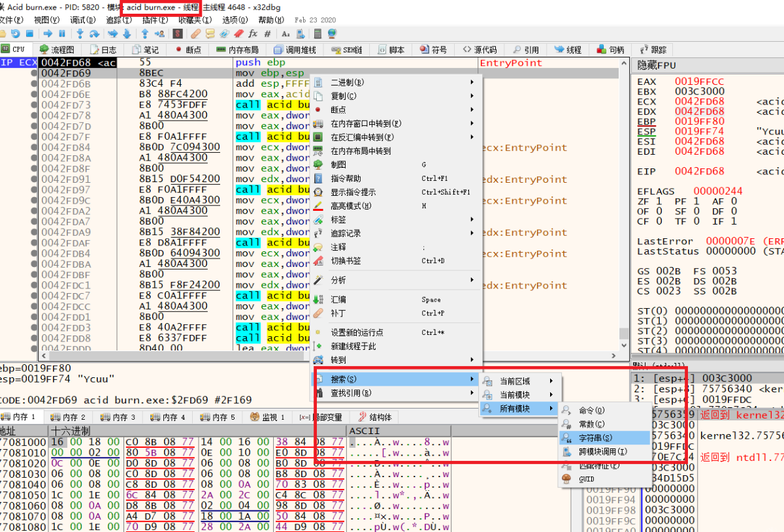The image size is (784, 532).
Task: Open the Scylla plugin icon
Action: [178, 33]
